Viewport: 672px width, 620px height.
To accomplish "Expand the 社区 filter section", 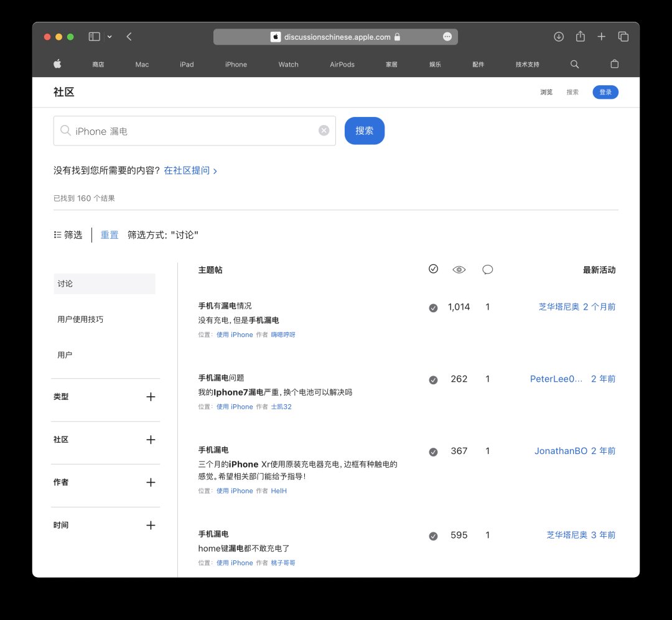I will [151, 440].
